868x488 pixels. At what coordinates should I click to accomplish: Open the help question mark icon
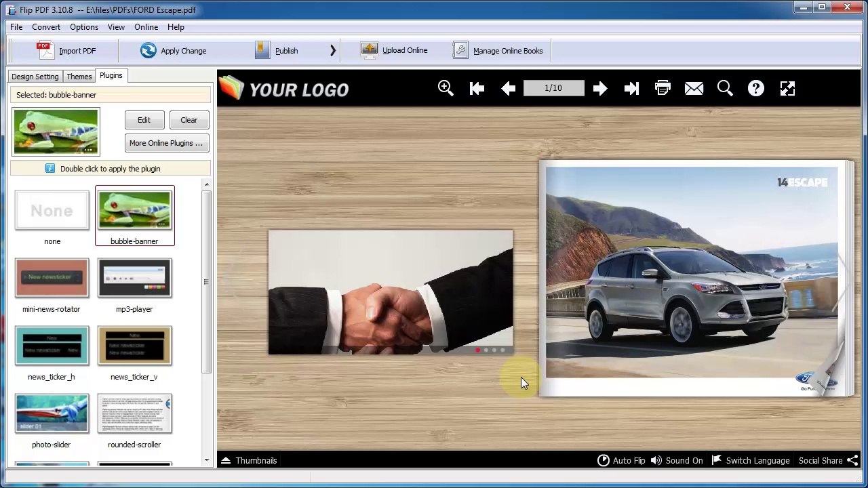tap(756, 88)
